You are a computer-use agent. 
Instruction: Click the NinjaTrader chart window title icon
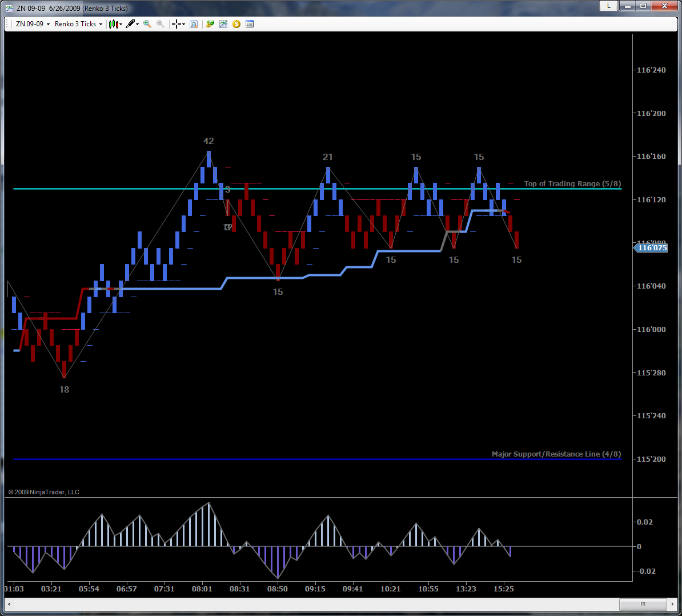coord(9,8)
